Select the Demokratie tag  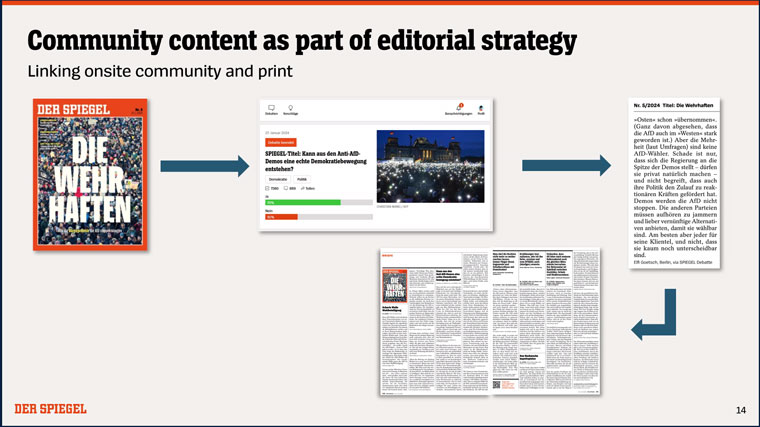tap(278, 179)
